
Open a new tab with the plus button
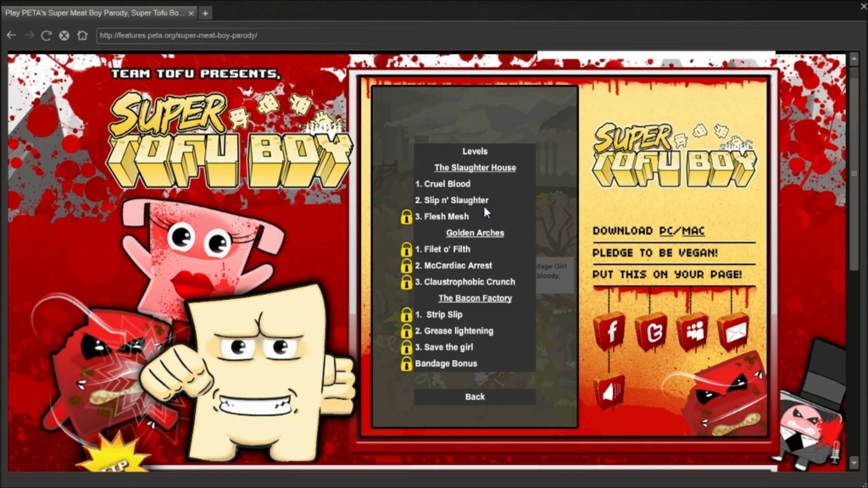(x=205, y=13)
